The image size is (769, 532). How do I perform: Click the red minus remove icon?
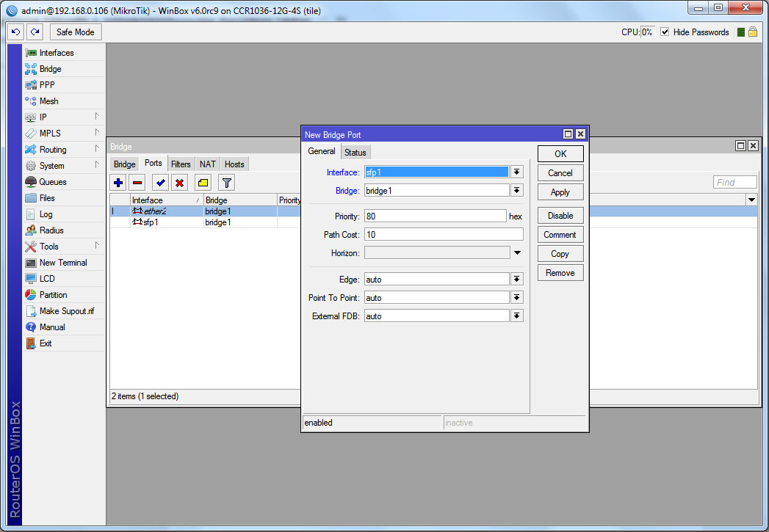tap(137, 183)
